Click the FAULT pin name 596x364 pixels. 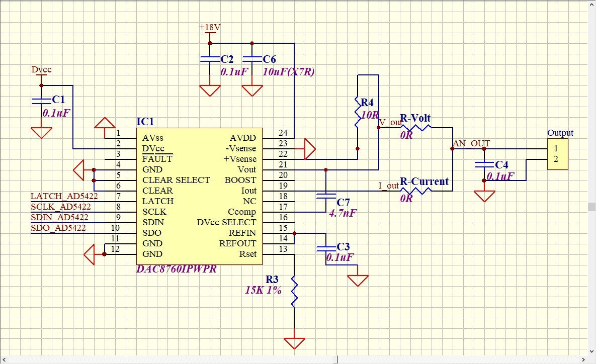(157, 159)
